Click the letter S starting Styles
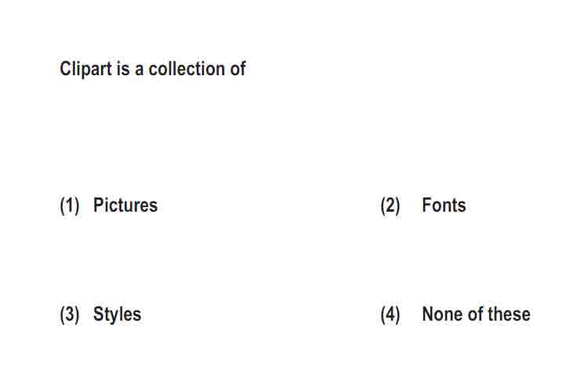This screenshot has height=392, width=588. coord(99,314)
